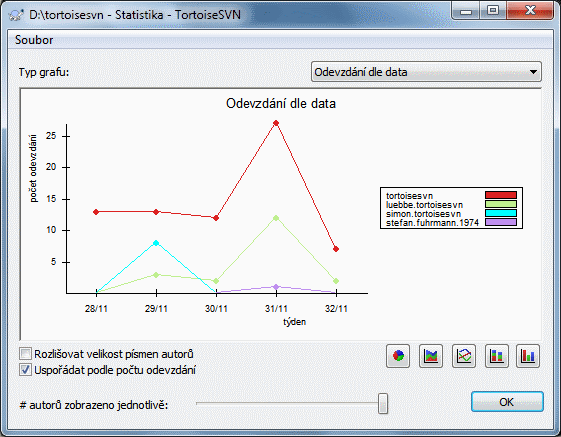Click the cyan simon.tortoisesvn legend swatch
Screen dimensions: 561x437
[501, 213]
